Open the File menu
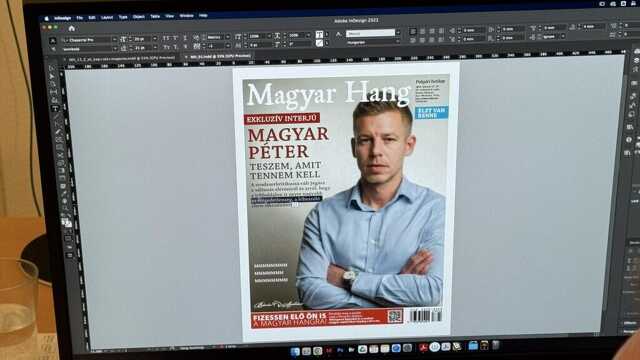The width and height of the screenshot is (640, 360). point(80,18)
